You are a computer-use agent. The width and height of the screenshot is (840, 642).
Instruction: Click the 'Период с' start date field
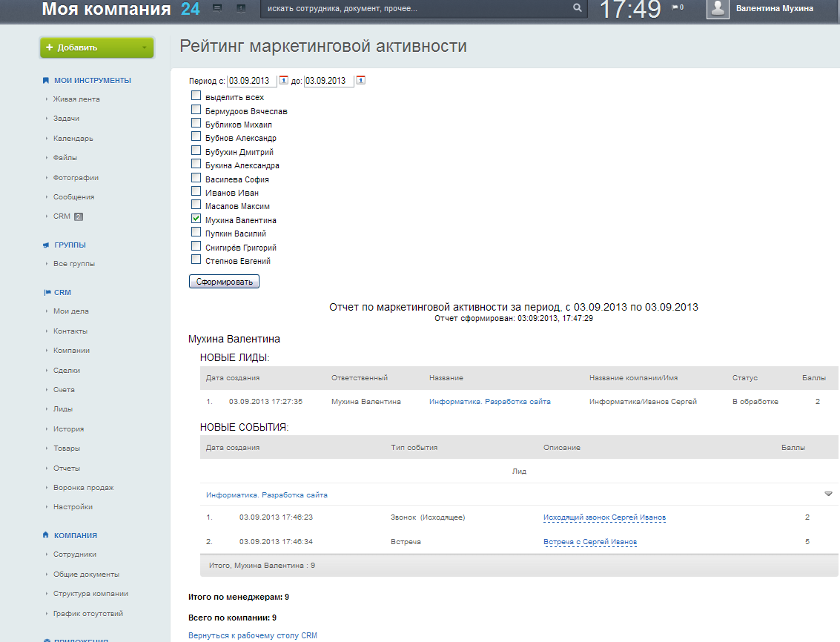click(x=251, y=81)
